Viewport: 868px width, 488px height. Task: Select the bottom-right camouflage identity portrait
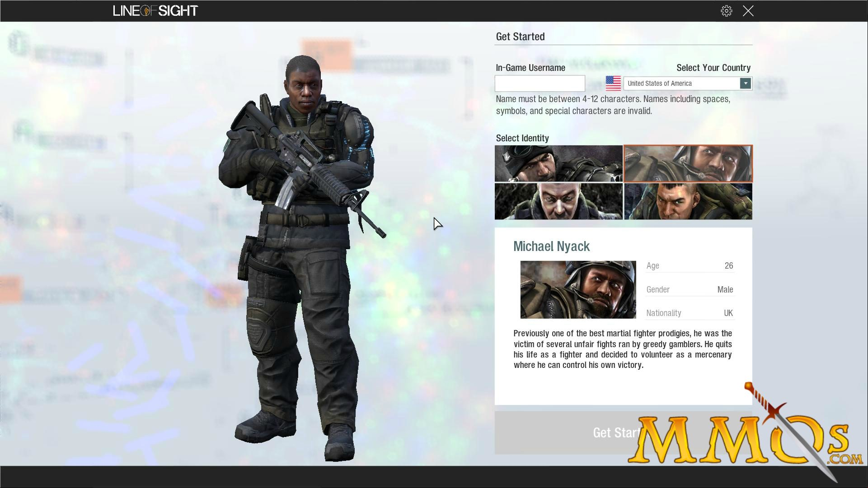click(x=688, y=201)
